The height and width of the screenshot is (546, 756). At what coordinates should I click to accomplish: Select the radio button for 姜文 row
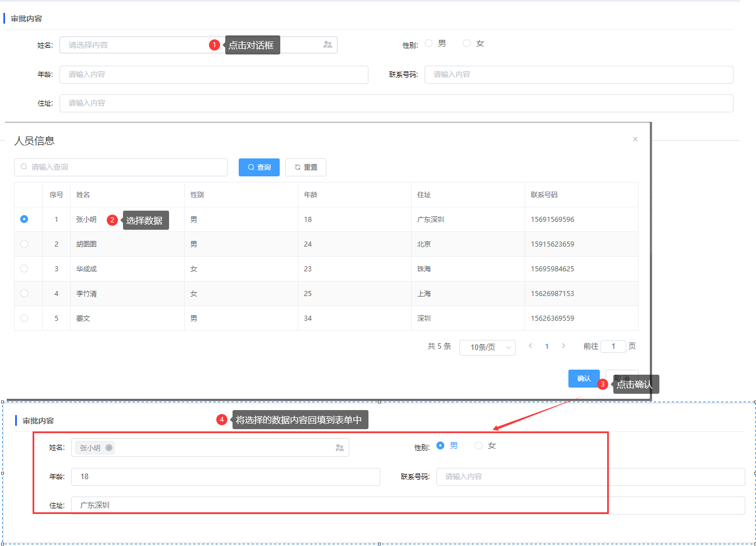(x=24, y=318)
